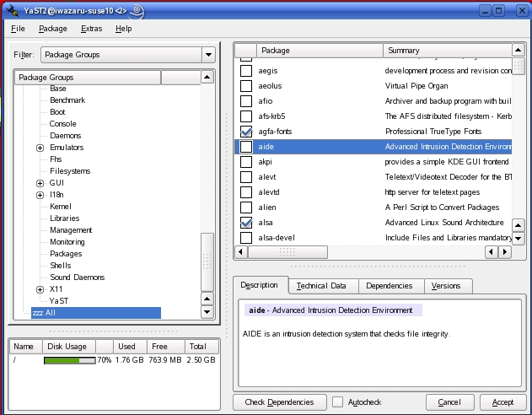Click the Accept button
The image size is (532, 415).
[x=502, y=402]
